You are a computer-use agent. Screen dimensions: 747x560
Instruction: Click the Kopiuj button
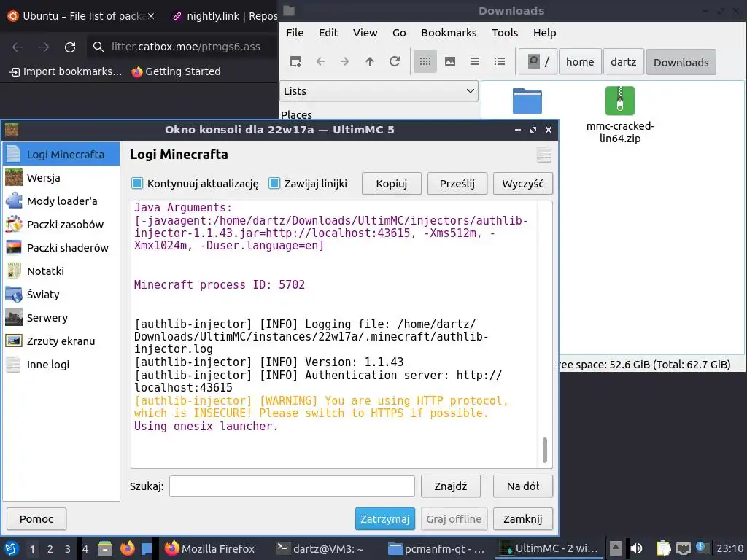pyautogui.click(x=392, y=184)
